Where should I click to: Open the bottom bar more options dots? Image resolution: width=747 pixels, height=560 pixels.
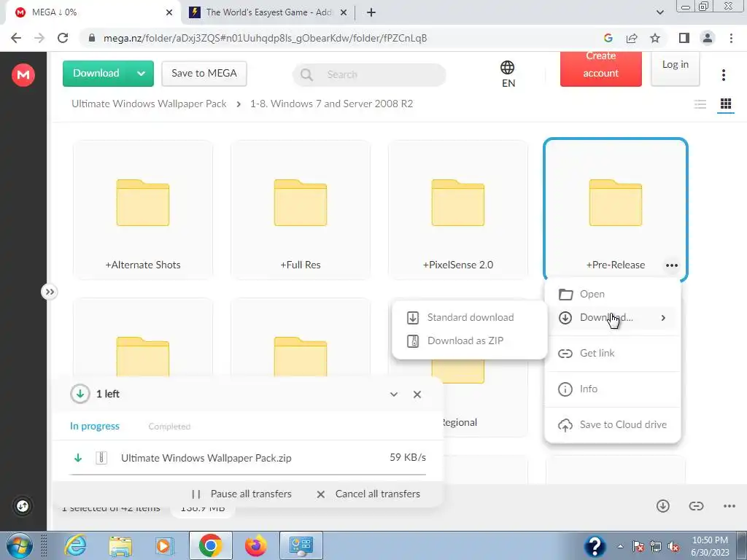tap(729, 506)
